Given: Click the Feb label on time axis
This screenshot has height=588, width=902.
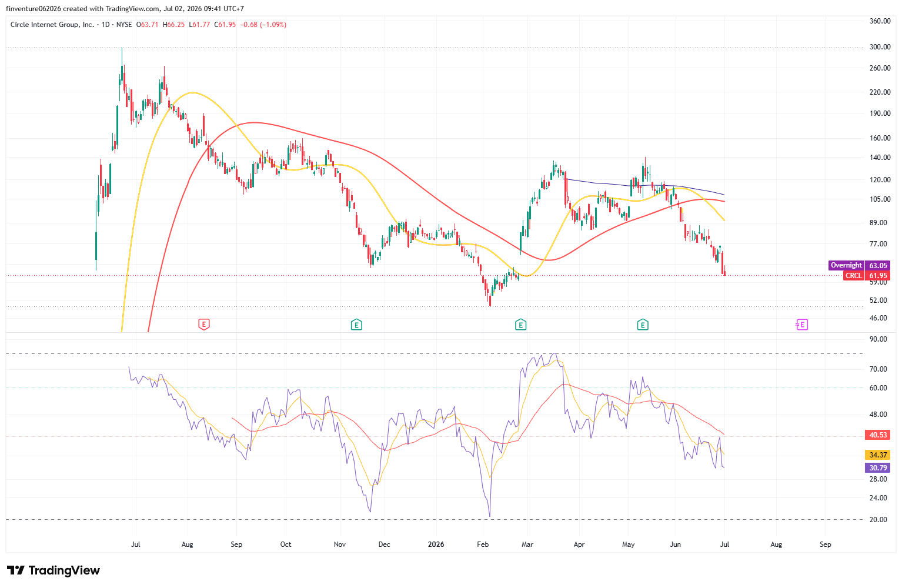Looking at the screenshot, I should [x=483, y=544].
